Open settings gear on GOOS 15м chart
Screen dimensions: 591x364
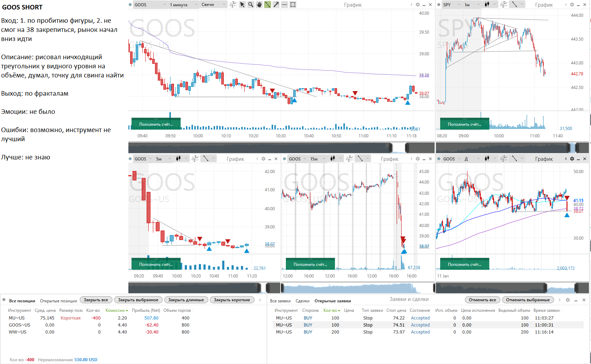pos(417,159)
